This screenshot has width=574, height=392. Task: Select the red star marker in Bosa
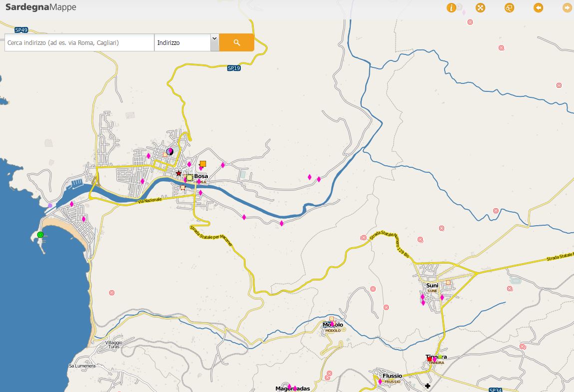179,173
